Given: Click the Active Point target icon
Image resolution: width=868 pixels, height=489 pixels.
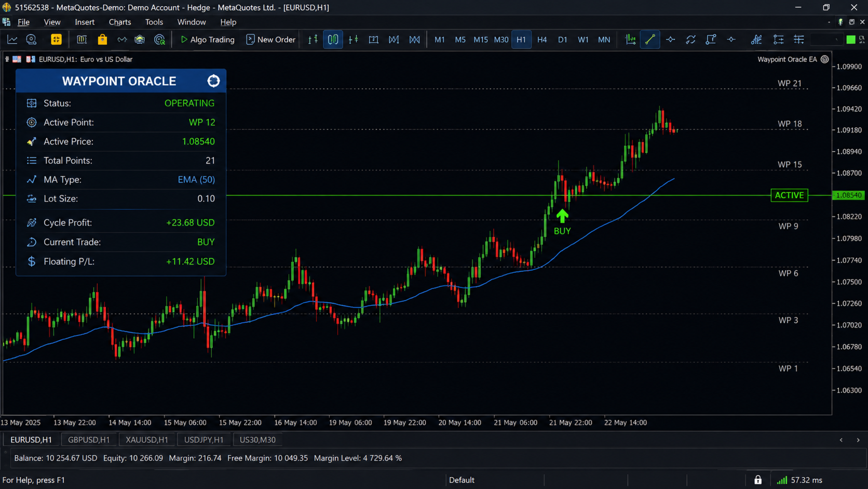Looking at the screenshot, I should (x=32, y=123).
